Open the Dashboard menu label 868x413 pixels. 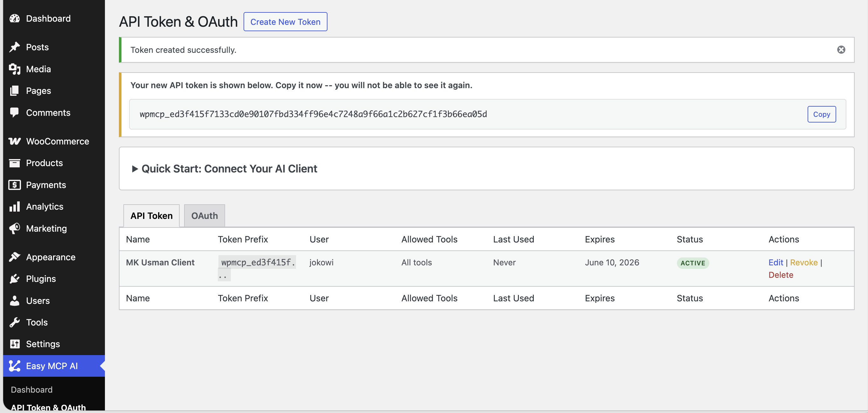(x=48, y=18)
